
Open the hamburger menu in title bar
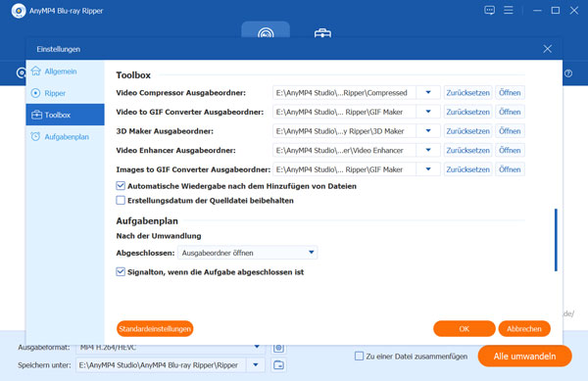click(x=509, y=10)
